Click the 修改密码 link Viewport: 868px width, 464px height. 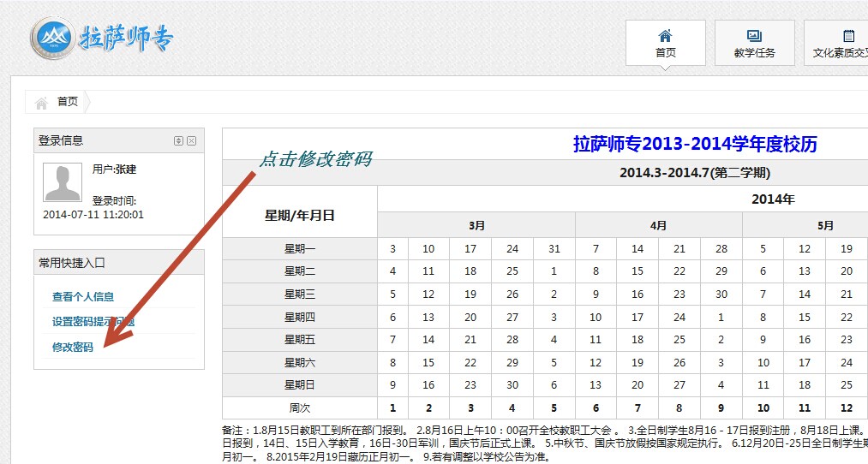point(73,348)
